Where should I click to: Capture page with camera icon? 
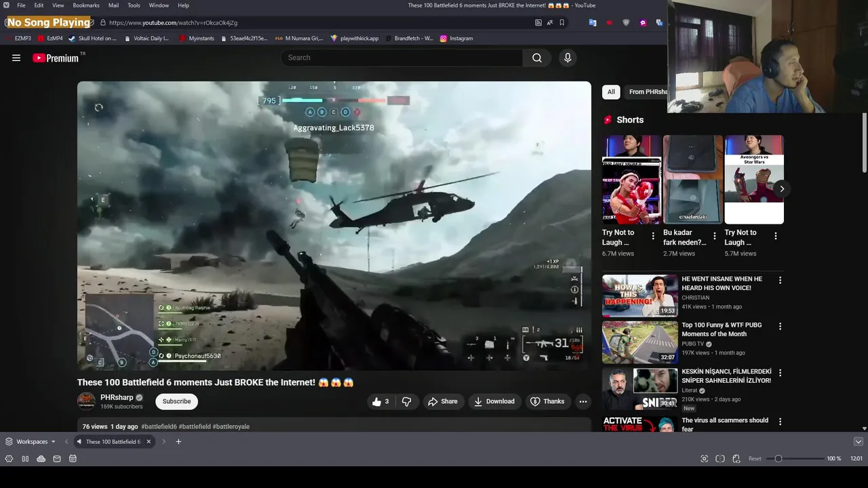pyautogui.click(x=704, y=459)
